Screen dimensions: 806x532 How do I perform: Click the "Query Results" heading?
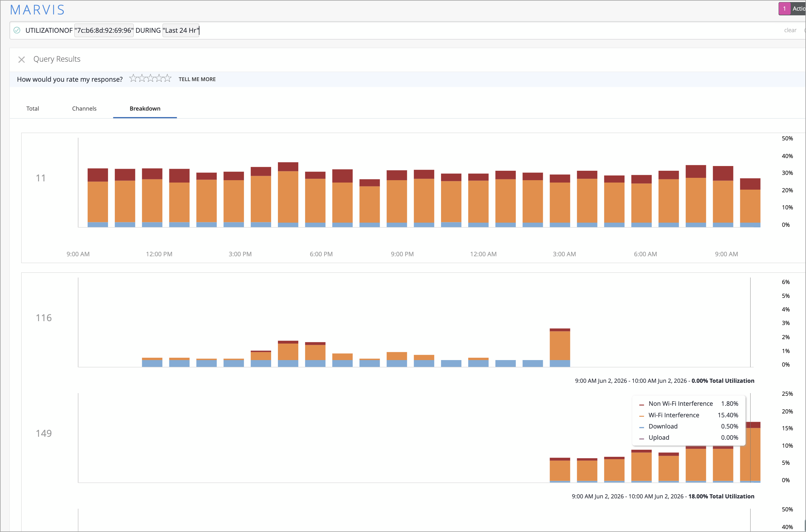[x=57, y=59]
